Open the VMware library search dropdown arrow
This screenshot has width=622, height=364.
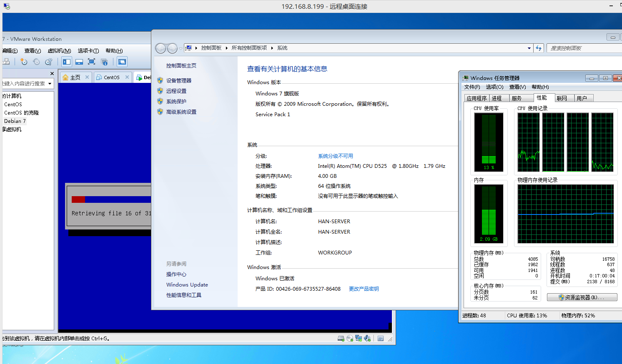pyautogui.click(x=50, y=84)
